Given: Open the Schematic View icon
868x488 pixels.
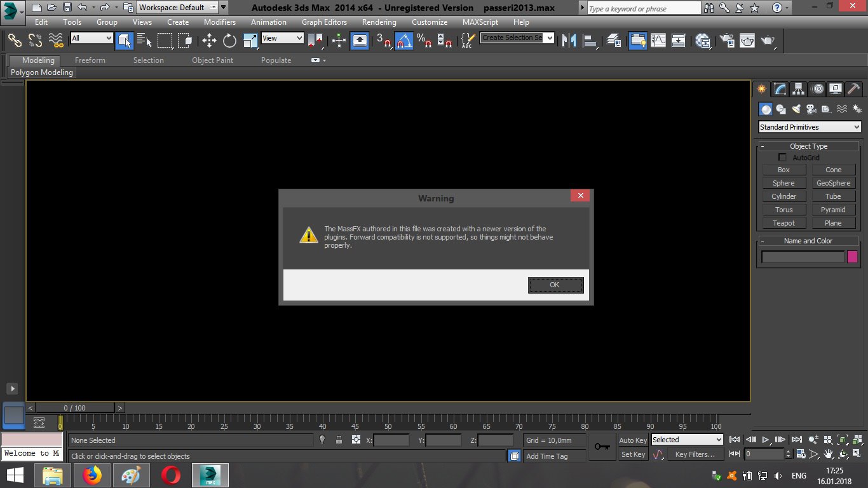Looking at the screenshot, I should [679, 41].
